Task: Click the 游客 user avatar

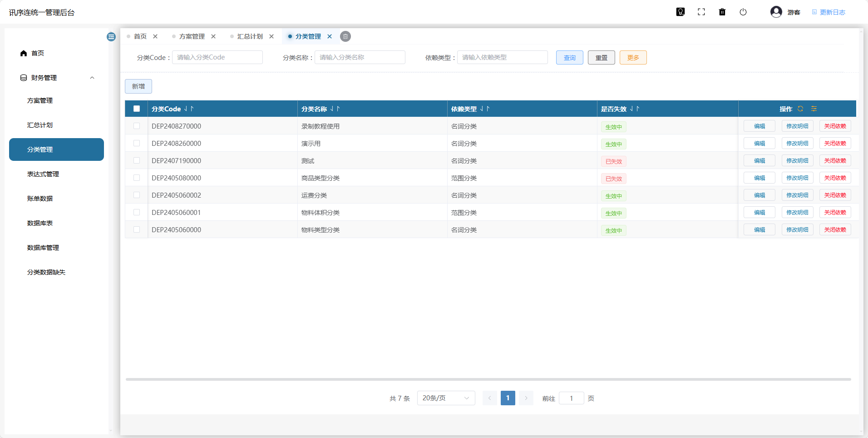Action: tap(776, 12)
